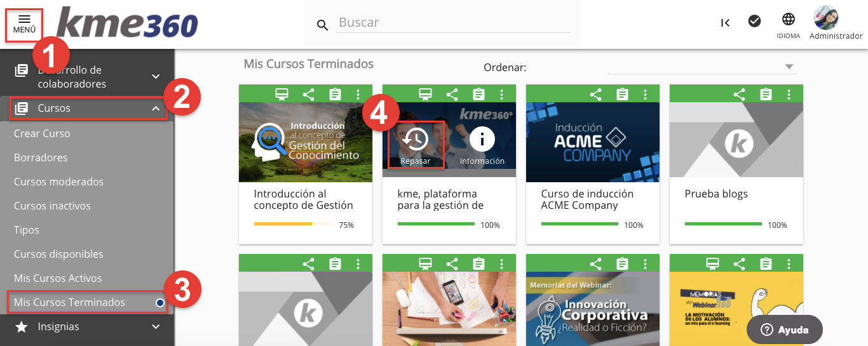This screenshot has height=346, width=868.
Task: Open clipboard icon on kme, plataforma card
Action: pos(478,95)
